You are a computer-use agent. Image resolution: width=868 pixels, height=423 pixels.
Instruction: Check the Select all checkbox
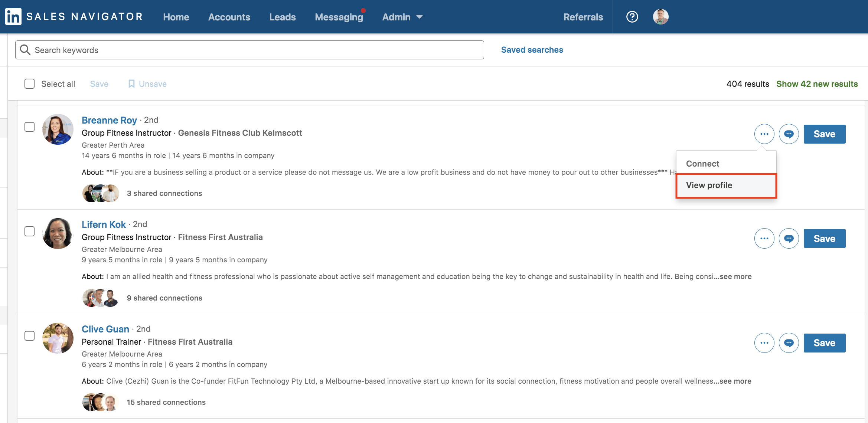tap(29, 83)
